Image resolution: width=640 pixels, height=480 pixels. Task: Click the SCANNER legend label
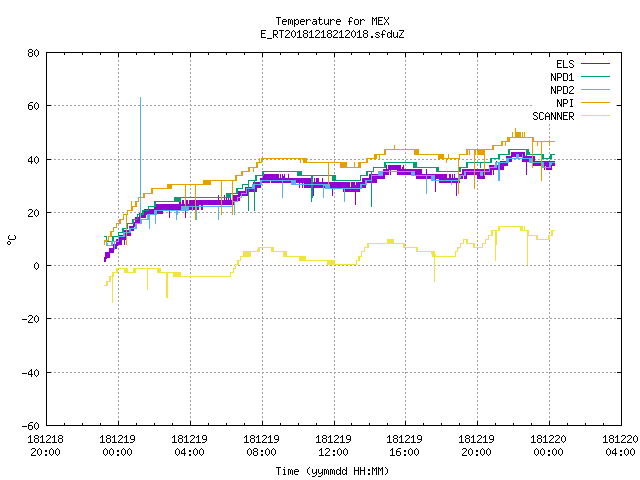pos(553,116)
